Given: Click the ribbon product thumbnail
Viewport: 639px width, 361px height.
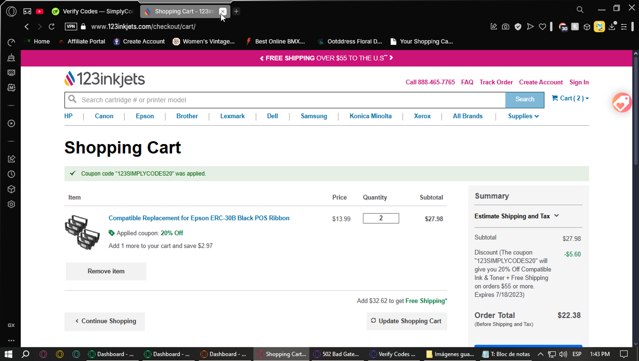Looking at the screenshot, I should 82,232.
